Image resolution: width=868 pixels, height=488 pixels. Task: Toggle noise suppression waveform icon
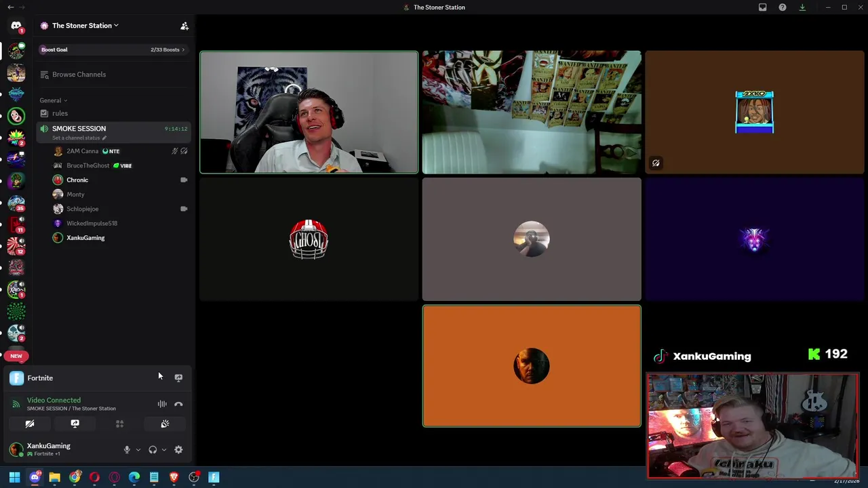[x=162, y=404]
